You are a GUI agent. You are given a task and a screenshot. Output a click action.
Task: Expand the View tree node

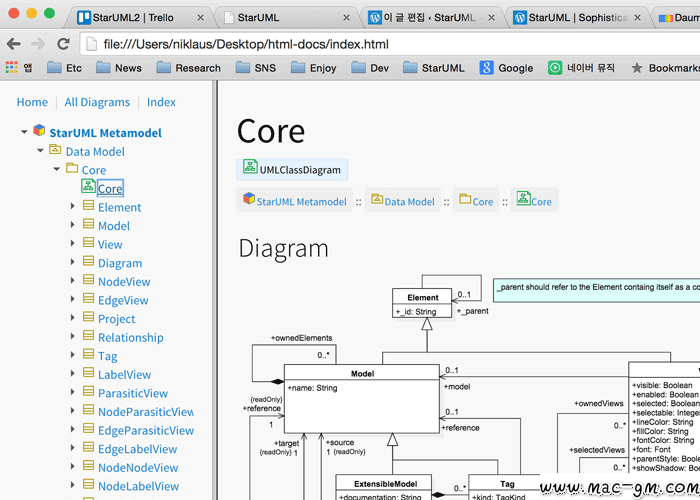72,243
